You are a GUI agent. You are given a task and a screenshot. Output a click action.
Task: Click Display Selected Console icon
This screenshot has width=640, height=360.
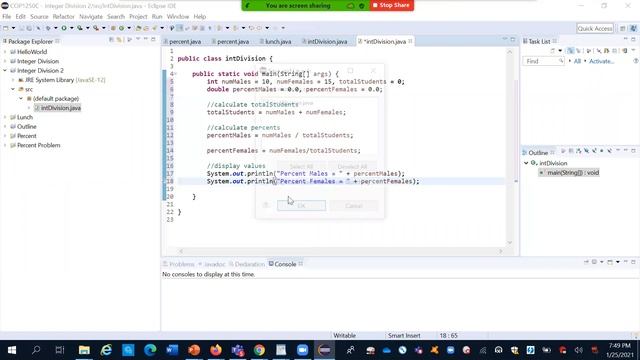pyautogui.click(x=594, y=262)
